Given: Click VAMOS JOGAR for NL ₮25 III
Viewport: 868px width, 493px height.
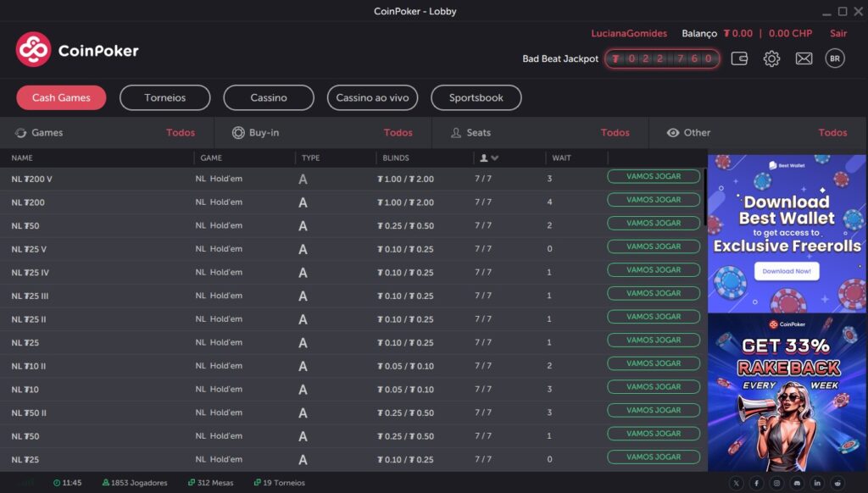Looking at the screenshot, I should click(x=654, y=293).
